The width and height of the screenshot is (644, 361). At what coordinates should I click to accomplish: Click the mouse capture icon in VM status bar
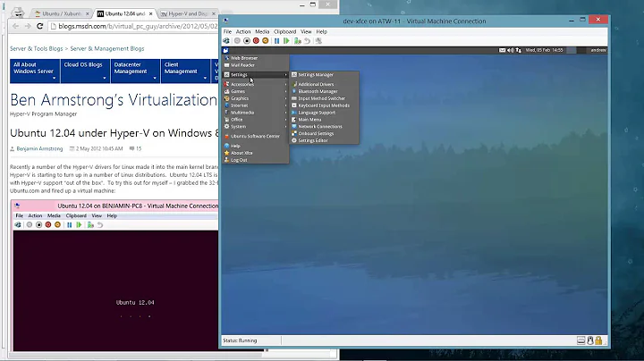tap(590, 340)
